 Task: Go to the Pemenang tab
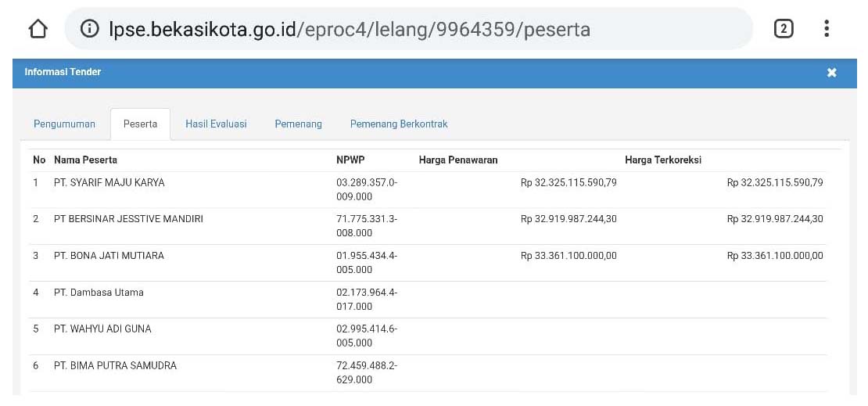298,124
